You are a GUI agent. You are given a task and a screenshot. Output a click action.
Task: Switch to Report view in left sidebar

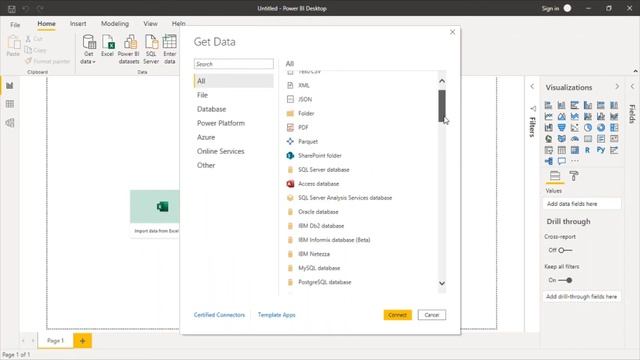tap(10, 86)
